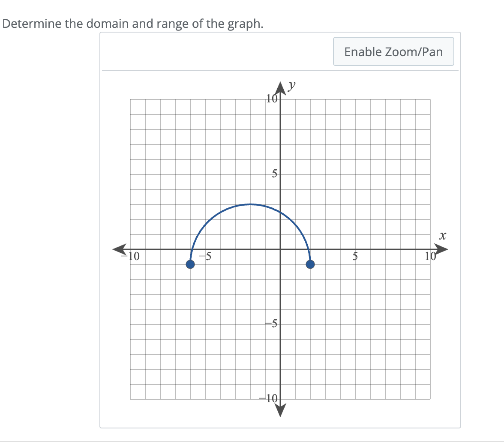This screenshot has height=443, width=504.
Task: Select the left endpoint of the semicircle
Action: 190,264
